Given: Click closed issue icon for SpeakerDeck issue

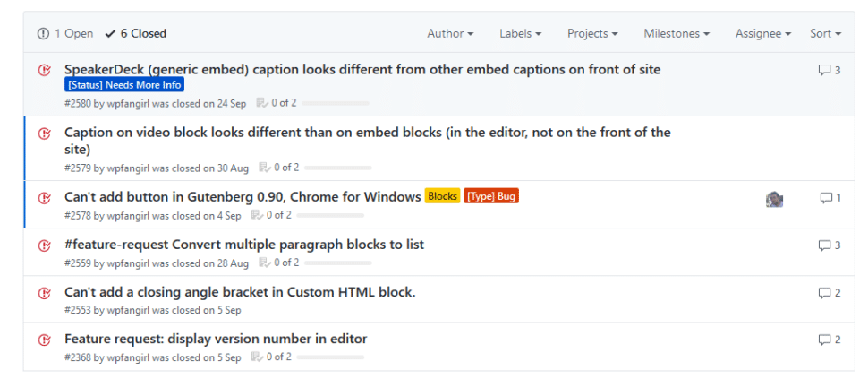Looking at the screenshot, I should [x=44, y=70].
